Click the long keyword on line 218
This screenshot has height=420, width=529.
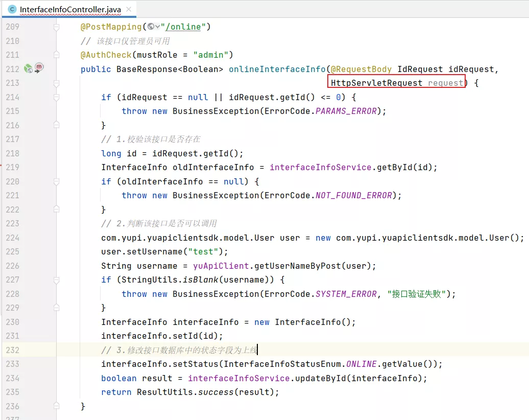click(111, 153)
